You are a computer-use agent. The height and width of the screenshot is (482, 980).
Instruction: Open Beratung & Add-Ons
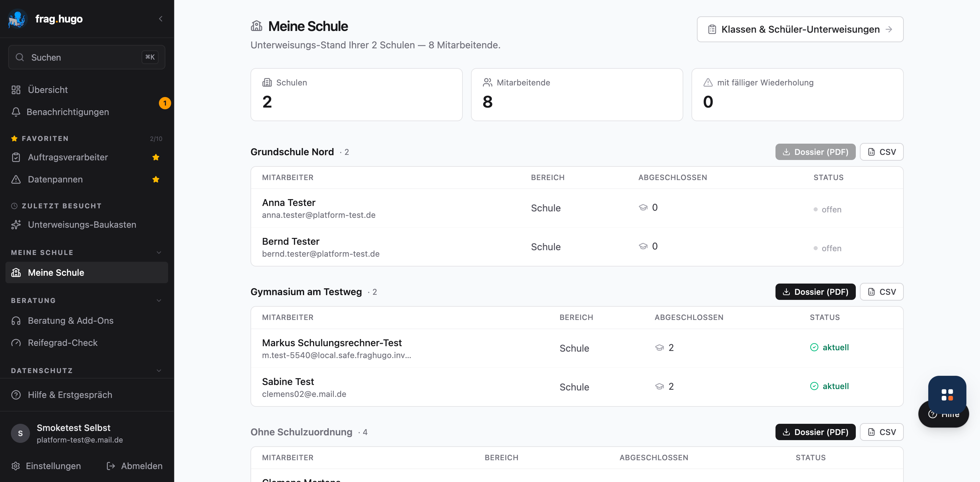click(x=87, y=320)
